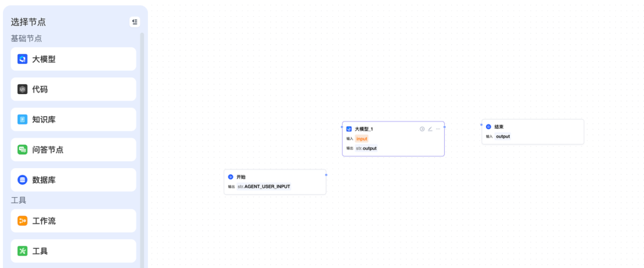Click the 结束 end node icon
Viewport: 644px width, 268px height.
point(488,127)
